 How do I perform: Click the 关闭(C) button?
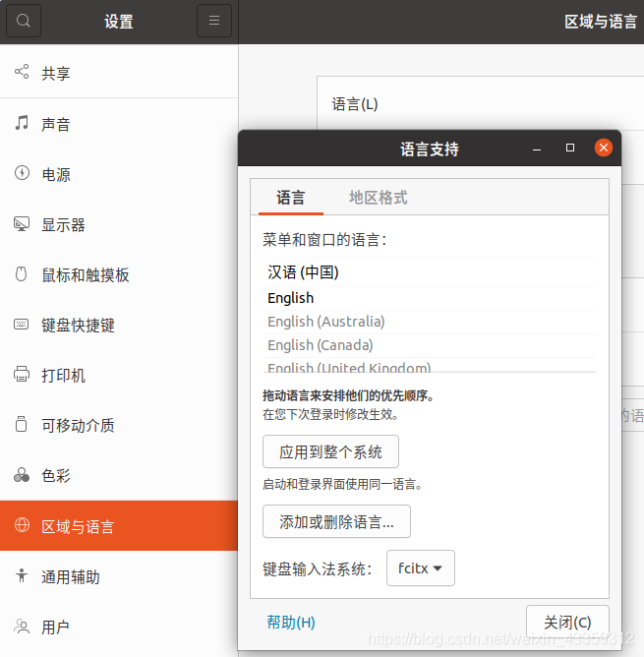pos(567,622)
